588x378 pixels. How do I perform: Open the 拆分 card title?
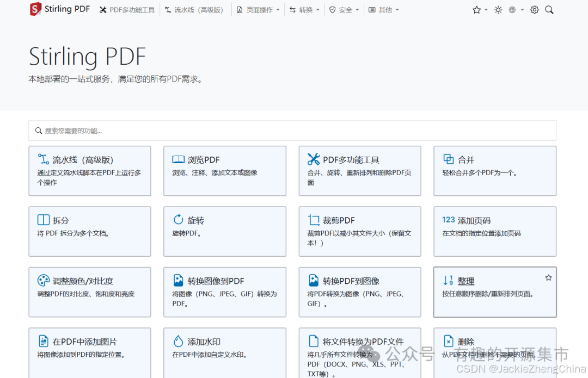coord(61,221)
